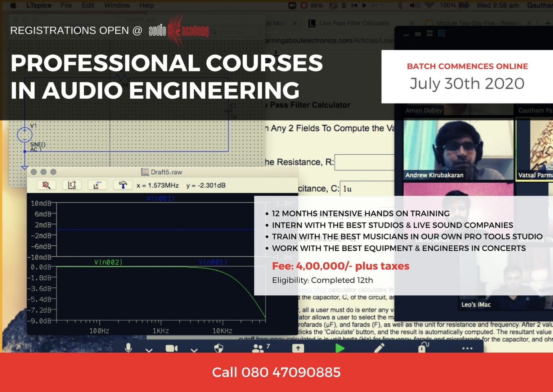Click the 10KHz frequency axis label
Screen dimensions: 553x392
222,331
